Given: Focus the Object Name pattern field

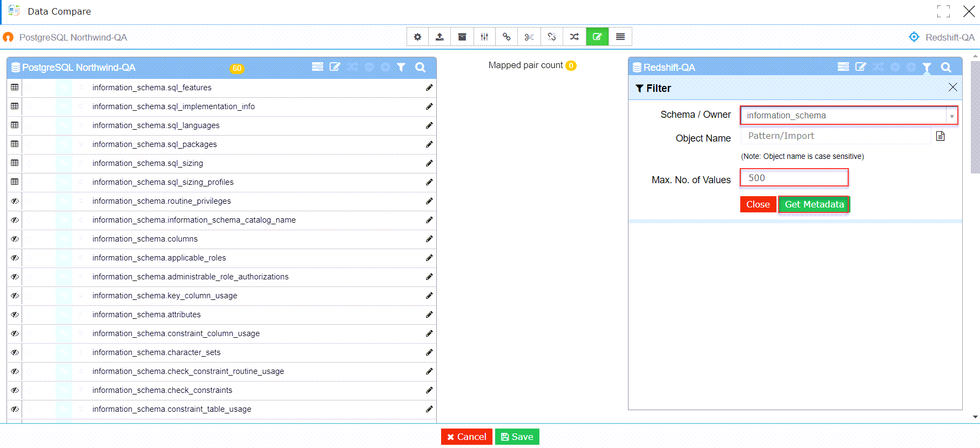Looking at the screenshot, I should point(836,136).
